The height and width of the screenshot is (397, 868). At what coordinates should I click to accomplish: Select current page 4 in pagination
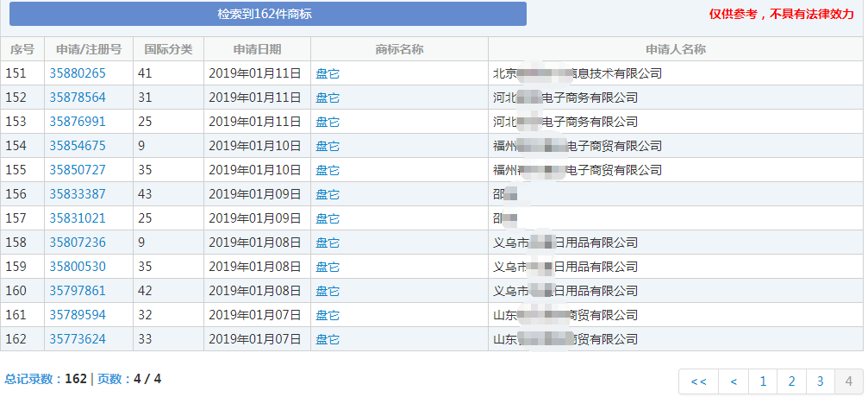[x=849, y=381]
